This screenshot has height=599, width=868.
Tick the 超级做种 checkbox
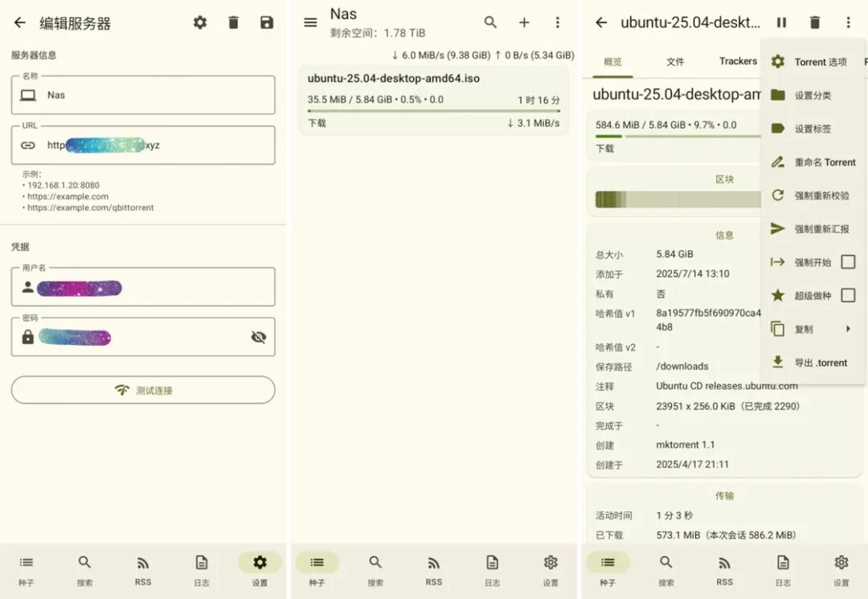tap(848, 295)
